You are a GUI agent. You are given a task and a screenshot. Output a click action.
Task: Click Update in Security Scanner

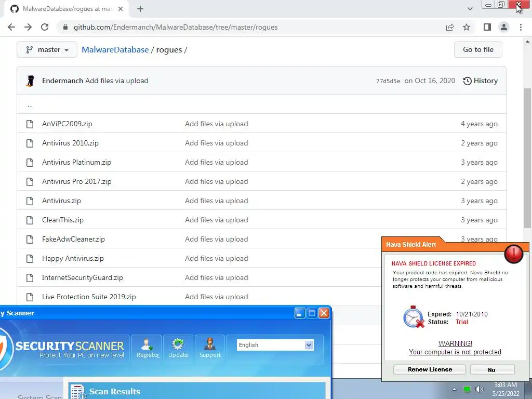[178, 349]
